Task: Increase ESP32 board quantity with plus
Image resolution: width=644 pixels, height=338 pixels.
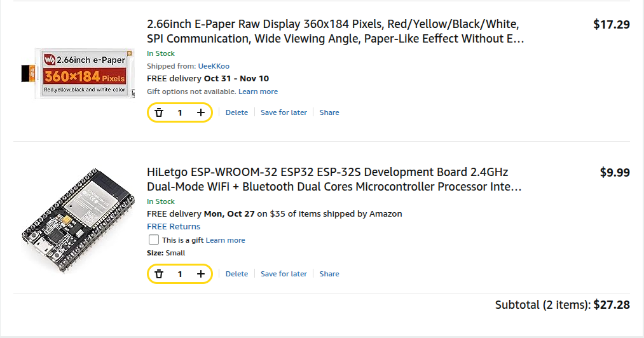Action: tap(201, 274)
